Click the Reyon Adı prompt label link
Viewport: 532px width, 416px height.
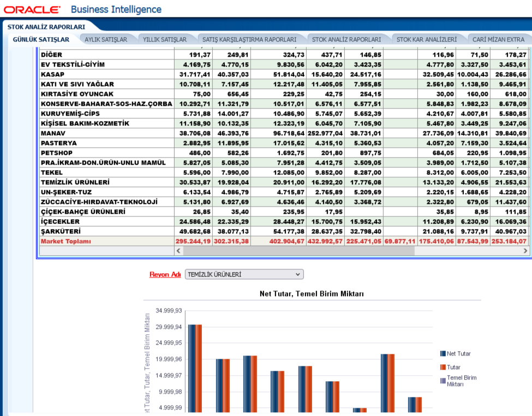pyautogui.click(x=165, y=274)
